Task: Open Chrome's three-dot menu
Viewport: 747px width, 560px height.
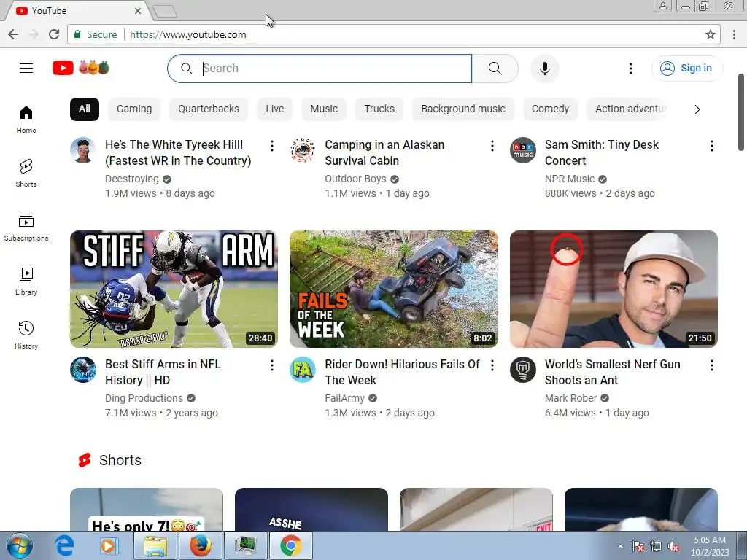Action: tap(734, 34)
